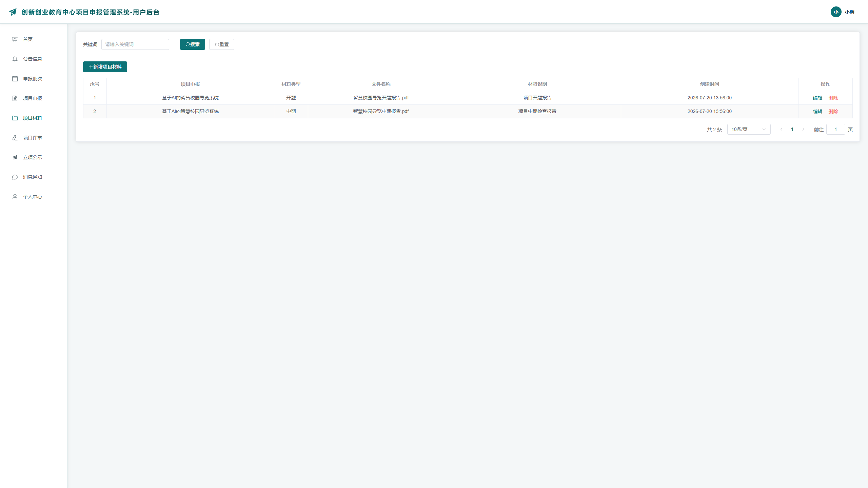Screen dimensions: 868x488
Task: Edit the 智慧校园导览开题报告.pdf row
Action: pos(817,98)
